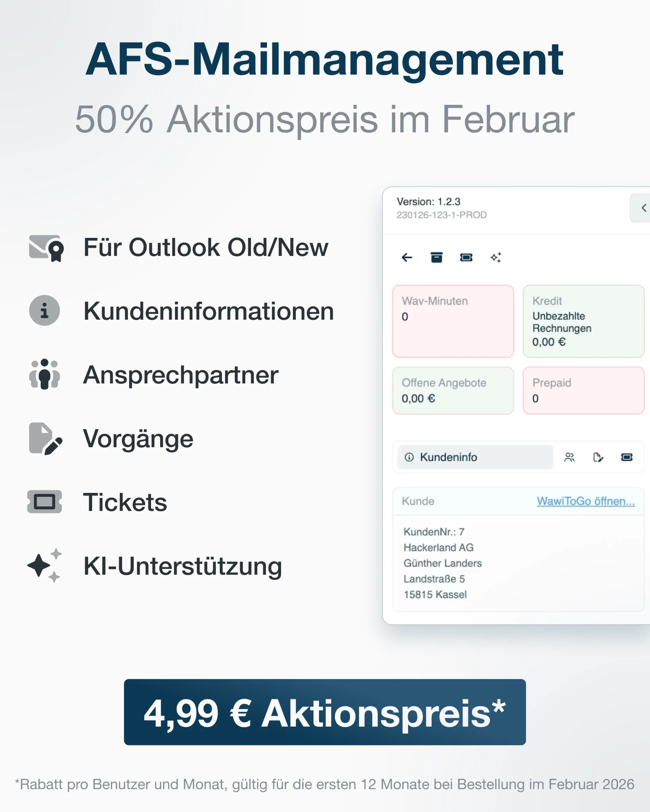This screenshot has width=650, height=812.
Task: Click the info circle next to Kundeninformationen
Action: [x=44, y=310]
